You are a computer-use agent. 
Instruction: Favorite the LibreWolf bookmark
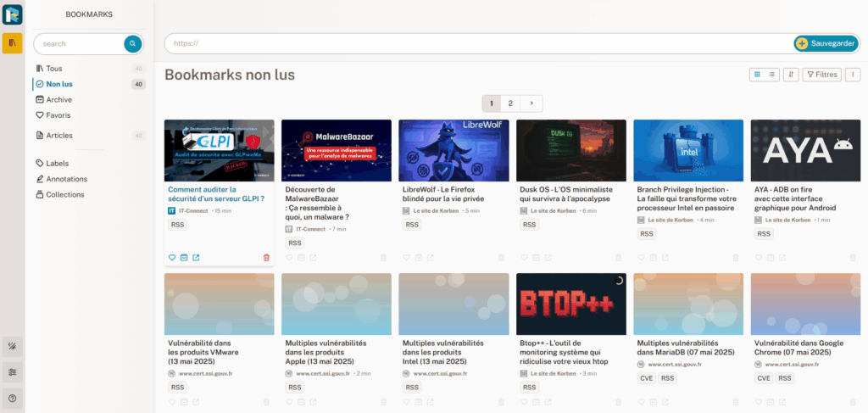click(407, 258)
